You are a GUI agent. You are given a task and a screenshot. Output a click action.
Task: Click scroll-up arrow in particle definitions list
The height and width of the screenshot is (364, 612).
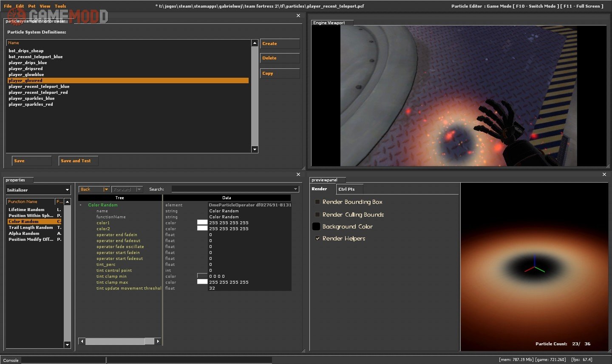click(255, 43)
